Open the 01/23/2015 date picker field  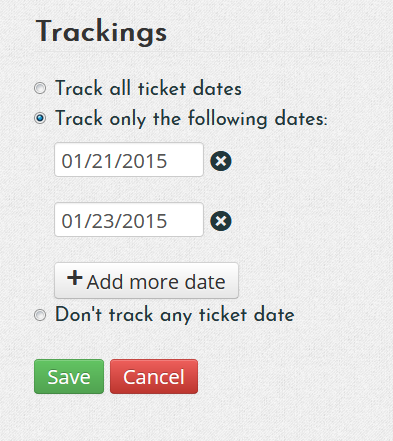pyautogui.click(x=129, y=220)
